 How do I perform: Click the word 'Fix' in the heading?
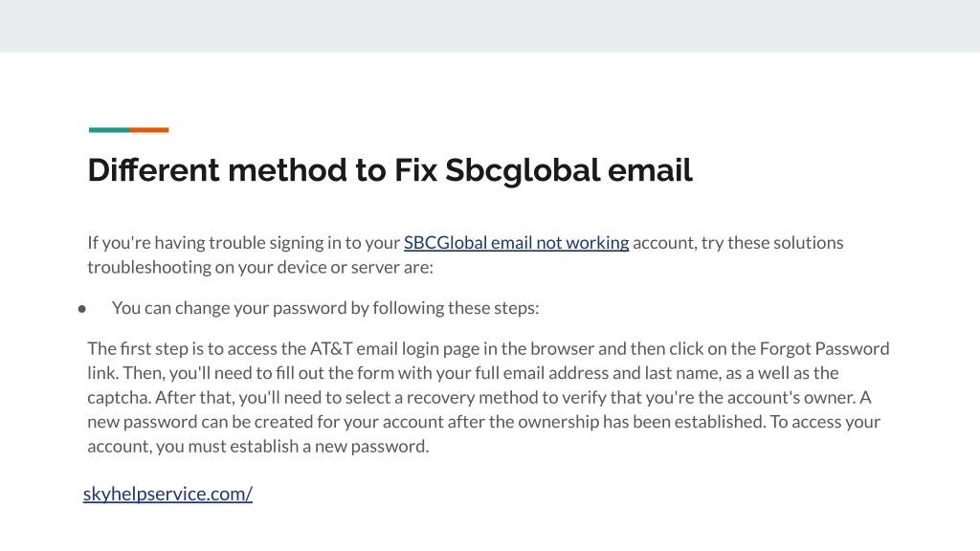(415, 170)
